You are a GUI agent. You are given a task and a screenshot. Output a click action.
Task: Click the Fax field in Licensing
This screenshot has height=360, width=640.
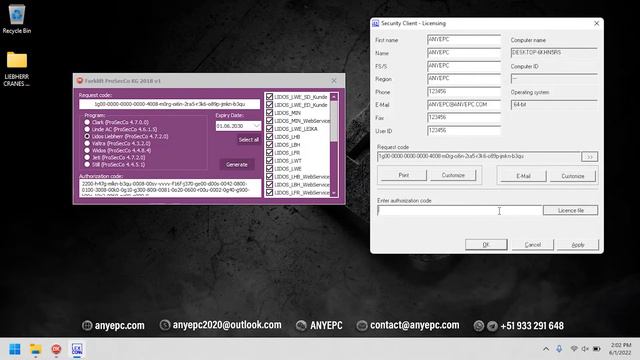pos(464,118)
